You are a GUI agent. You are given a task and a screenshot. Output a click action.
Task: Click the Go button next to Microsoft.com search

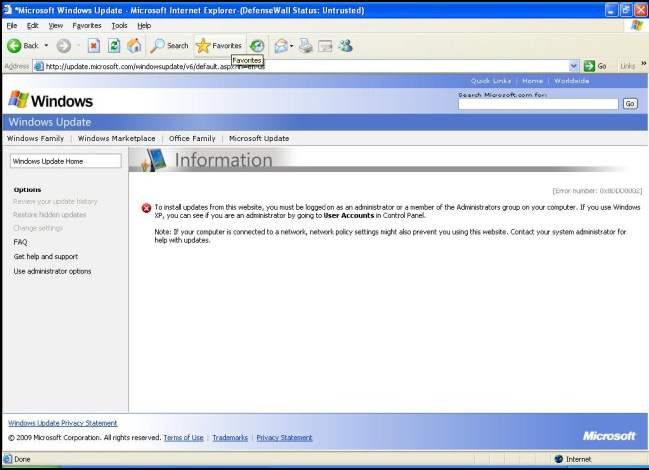coord(630,104)
